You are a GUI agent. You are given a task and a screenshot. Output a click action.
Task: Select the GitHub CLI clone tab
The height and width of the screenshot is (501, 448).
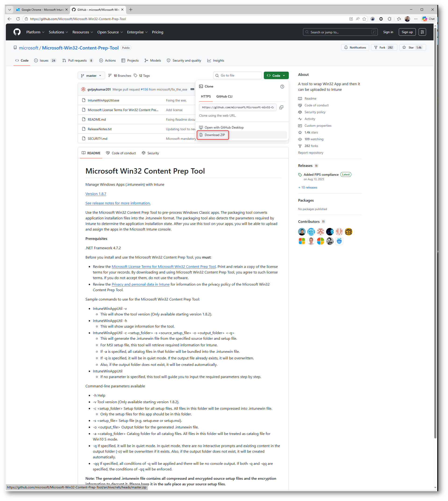(x=224, y=96)
